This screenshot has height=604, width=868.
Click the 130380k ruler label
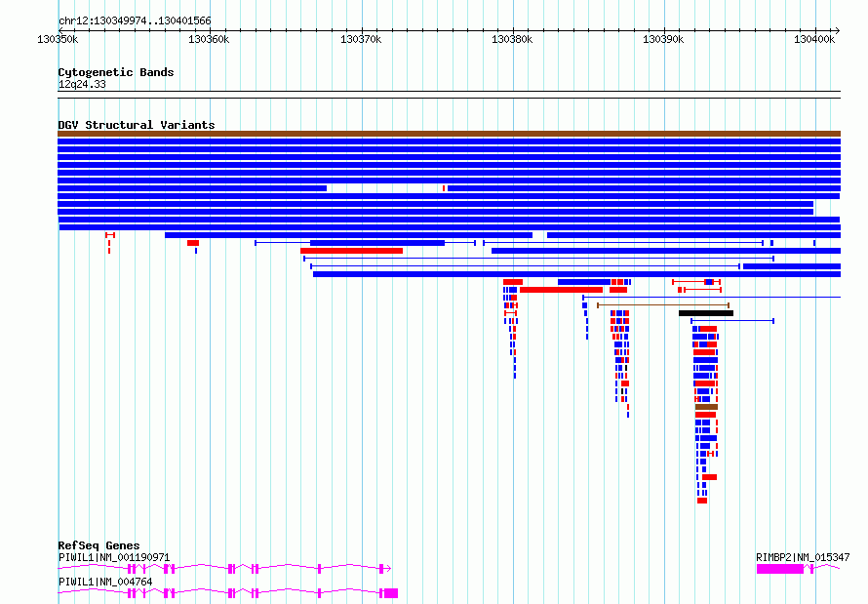(512, 39)
